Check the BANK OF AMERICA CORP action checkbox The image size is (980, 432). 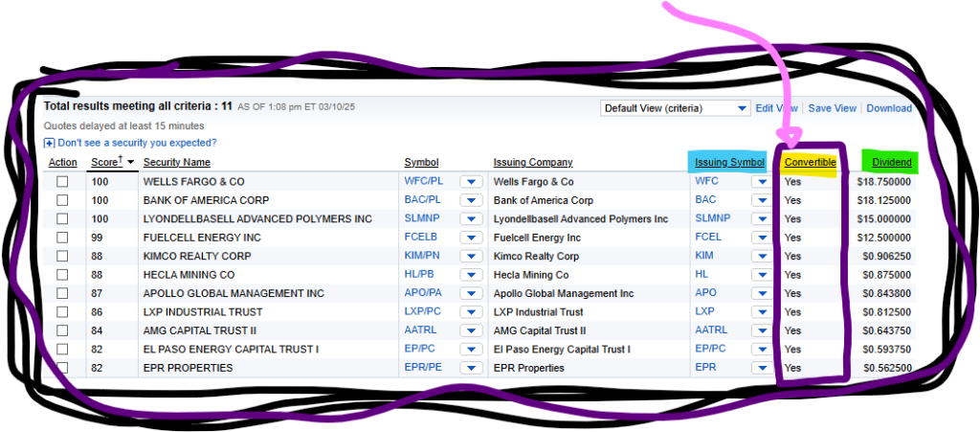point(62,200)
